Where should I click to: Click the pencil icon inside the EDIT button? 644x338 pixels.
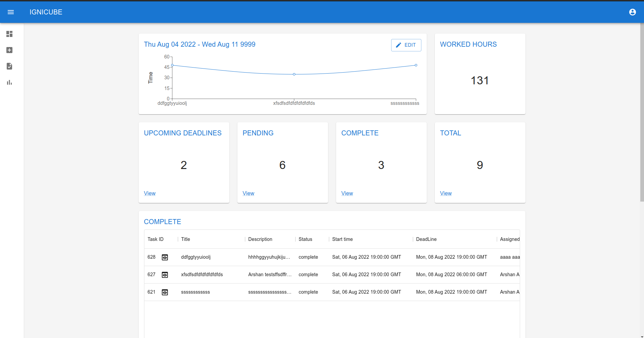click(399, 45)
